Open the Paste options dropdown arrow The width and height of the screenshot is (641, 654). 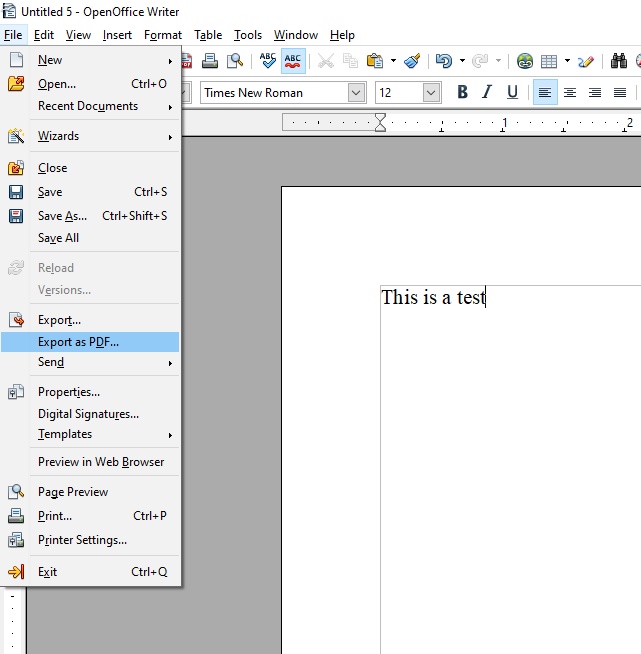[393, 61]
